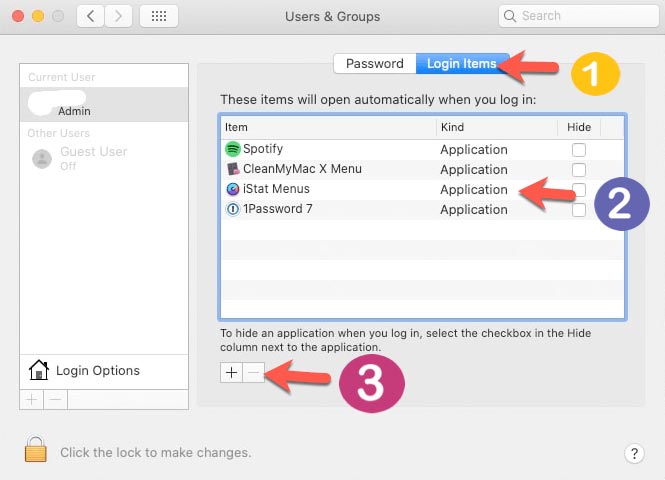Click the Spotify app icon
The height and width of the screenshot is (480, 665).
coord(233,149)
